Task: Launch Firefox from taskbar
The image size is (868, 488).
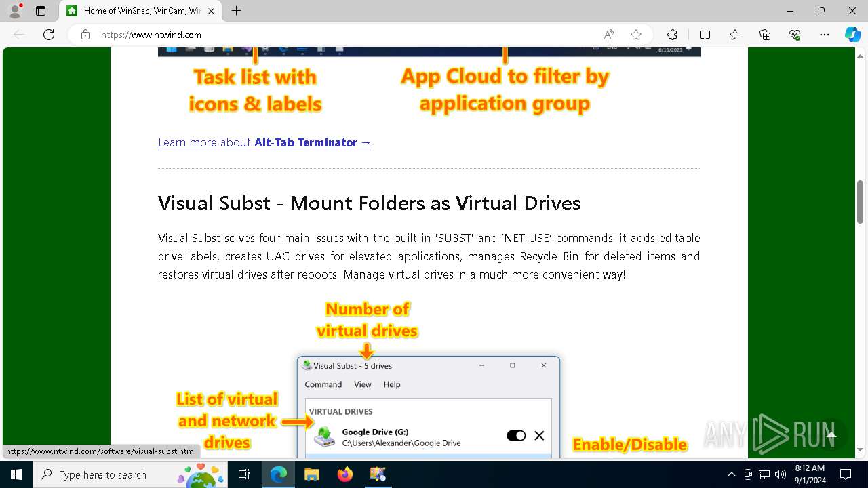Action: (x=344, y=474)
